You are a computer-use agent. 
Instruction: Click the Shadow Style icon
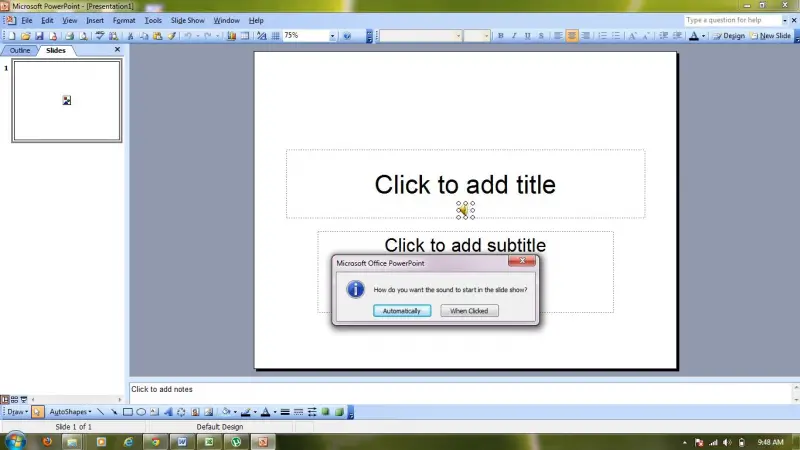326,412
